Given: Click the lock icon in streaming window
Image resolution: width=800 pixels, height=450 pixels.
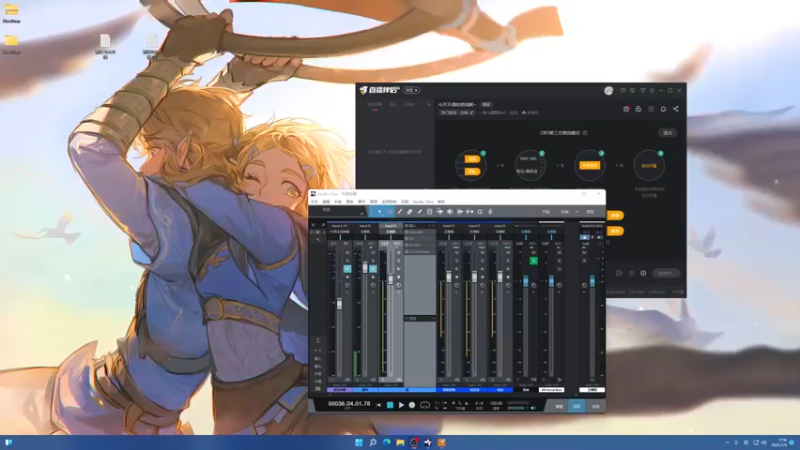Looking at the screenshot, I should [x=638, y=109].
